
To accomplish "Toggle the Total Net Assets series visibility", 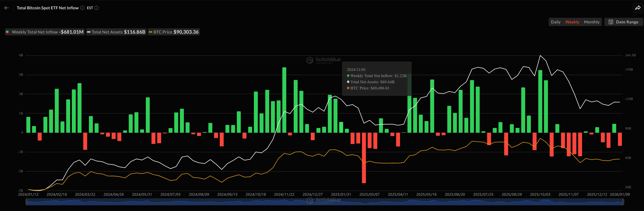I will (116, 32).
